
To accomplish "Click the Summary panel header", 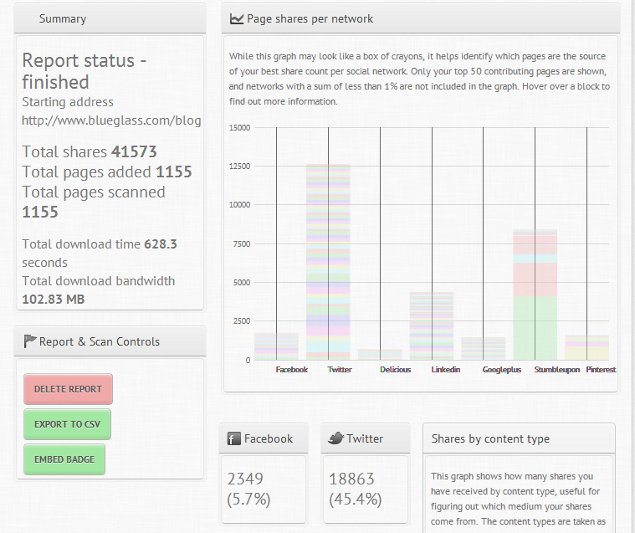I will [x=110, y=18].
